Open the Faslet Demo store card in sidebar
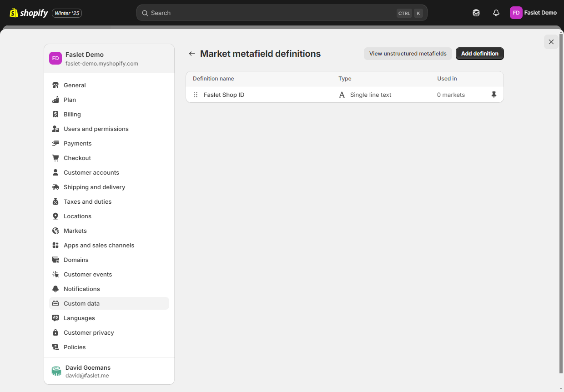564x392 pixels. click(109, 59)
